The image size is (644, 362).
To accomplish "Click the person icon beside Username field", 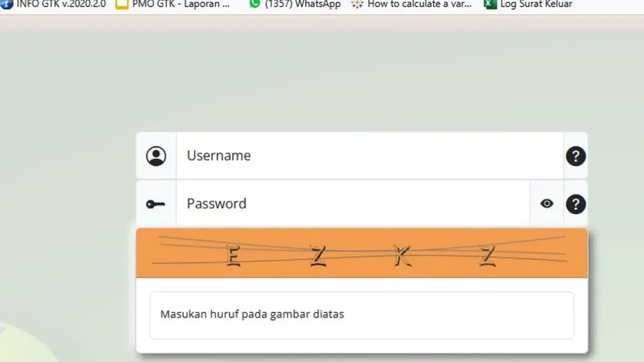I will [x=156, y=156].
